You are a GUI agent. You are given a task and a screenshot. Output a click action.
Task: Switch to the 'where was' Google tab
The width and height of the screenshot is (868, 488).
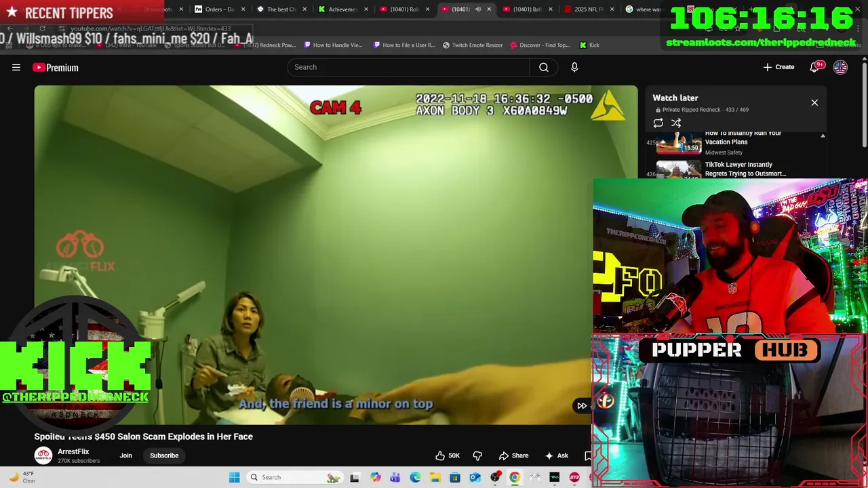(x=644, y=9)
